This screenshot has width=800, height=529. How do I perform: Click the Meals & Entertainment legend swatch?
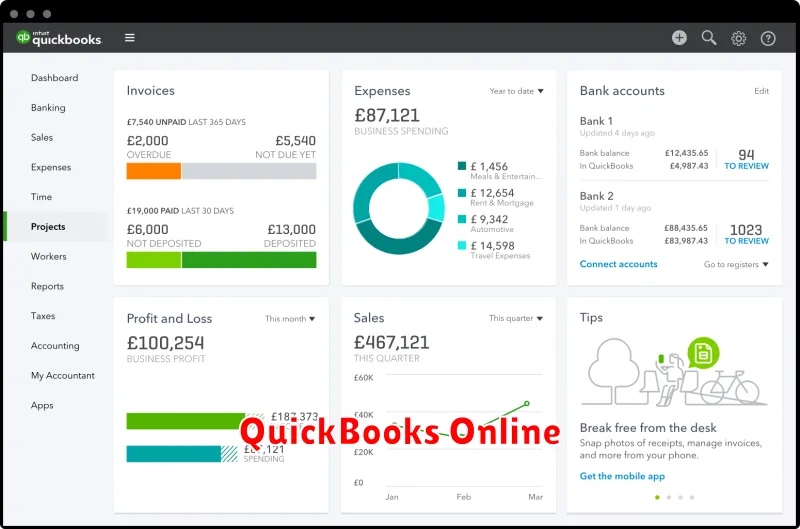click(462, 166)
